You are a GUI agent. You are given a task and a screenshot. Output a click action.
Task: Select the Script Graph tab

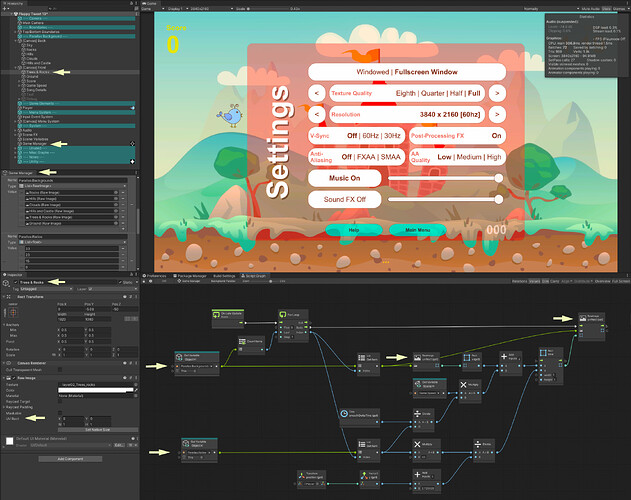[x=254, y=276]
